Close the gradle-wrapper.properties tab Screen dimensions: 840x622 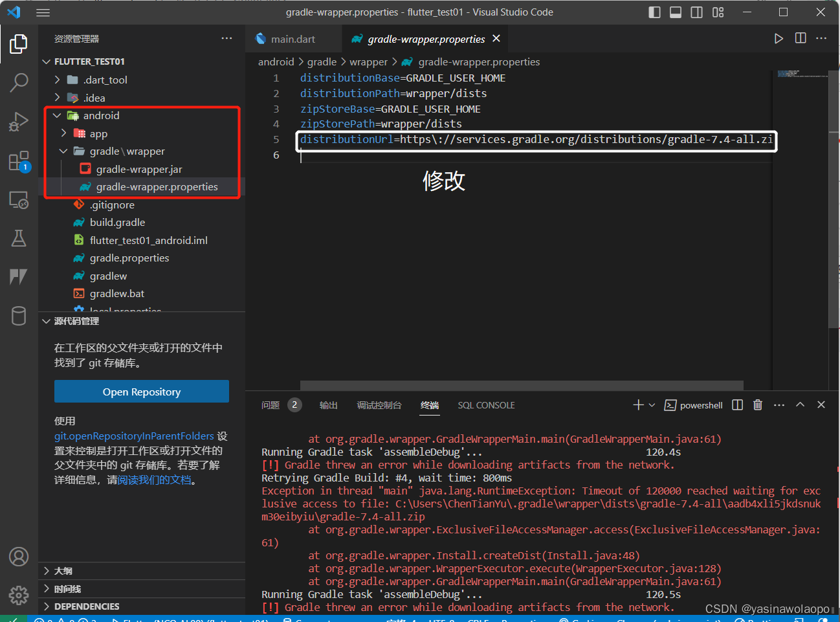[x=496, y=39]
